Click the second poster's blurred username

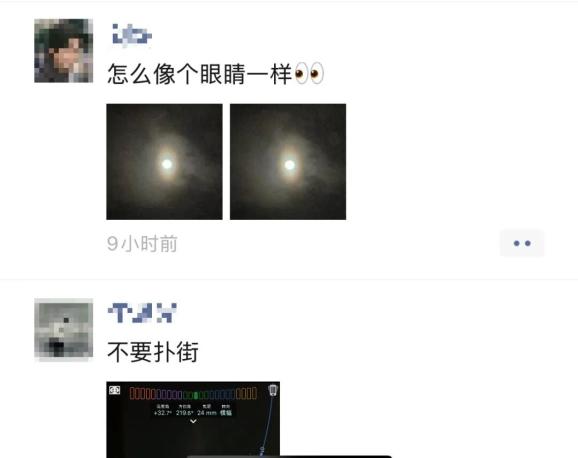coord(142,313)
